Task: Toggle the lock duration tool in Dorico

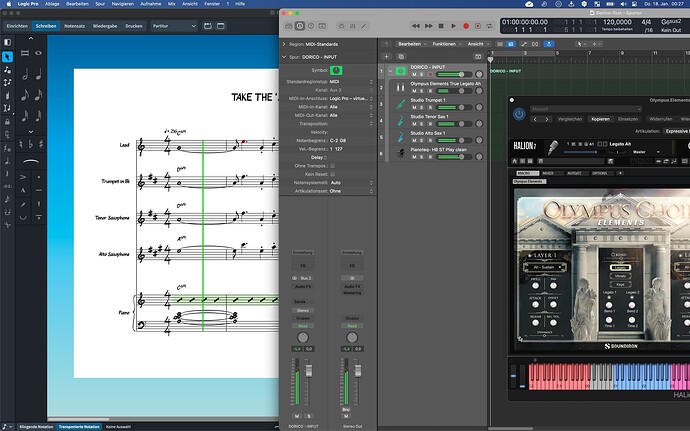Action: click(x=7, y=122)
